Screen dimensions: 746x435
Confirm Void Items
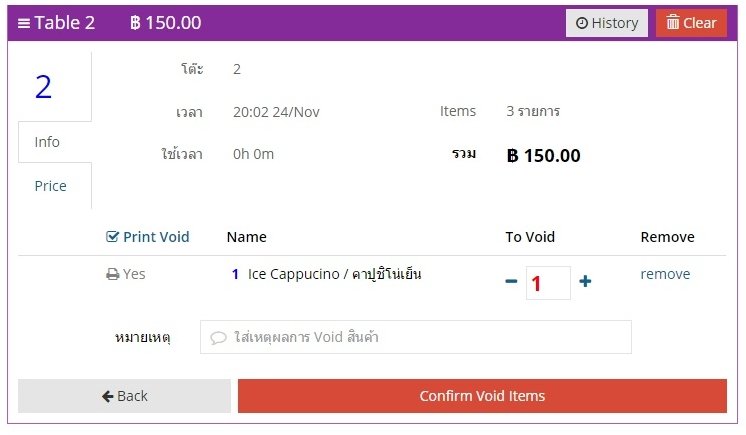coord(482,396)
